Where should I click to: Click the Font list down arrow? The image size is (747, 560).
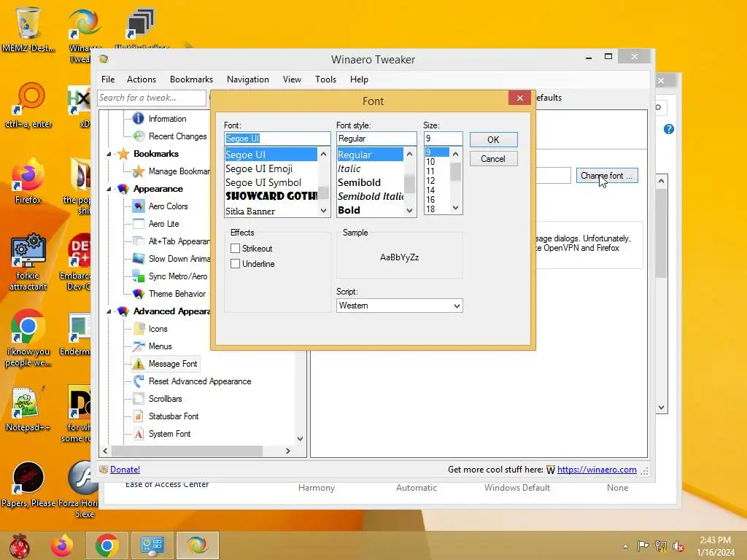click(x=323, y=211)
